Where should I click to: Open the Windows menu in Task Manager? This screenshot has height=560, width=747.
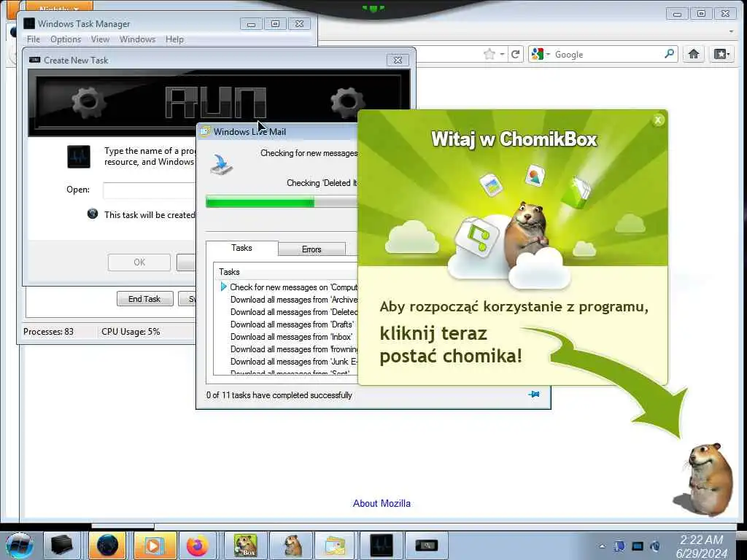pos(137,39)
